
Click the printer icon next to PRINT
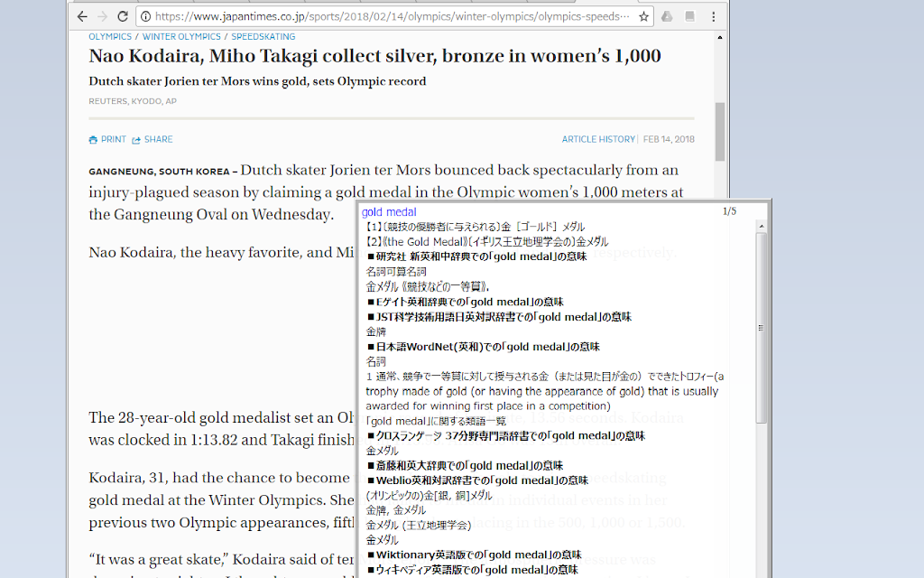pos(93,140)
